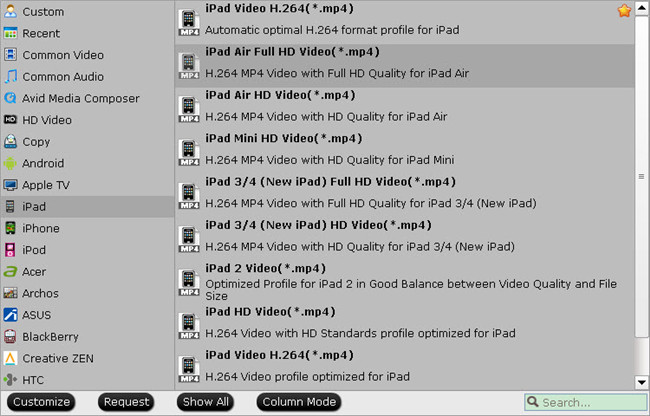Screen dimensions: 650x416
Task: Choose "iPad 3/4 (New iPad) Full HD Video" title
Action: click(x=330, y=182)
